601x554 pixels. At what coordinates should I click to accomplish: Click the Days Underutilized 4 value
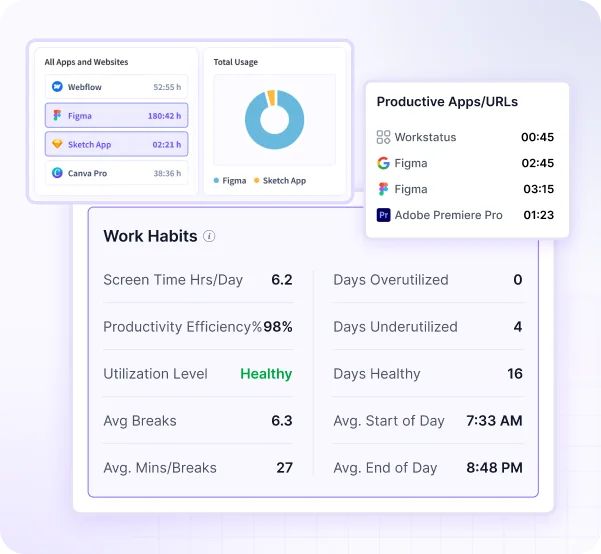click(518, 327)
